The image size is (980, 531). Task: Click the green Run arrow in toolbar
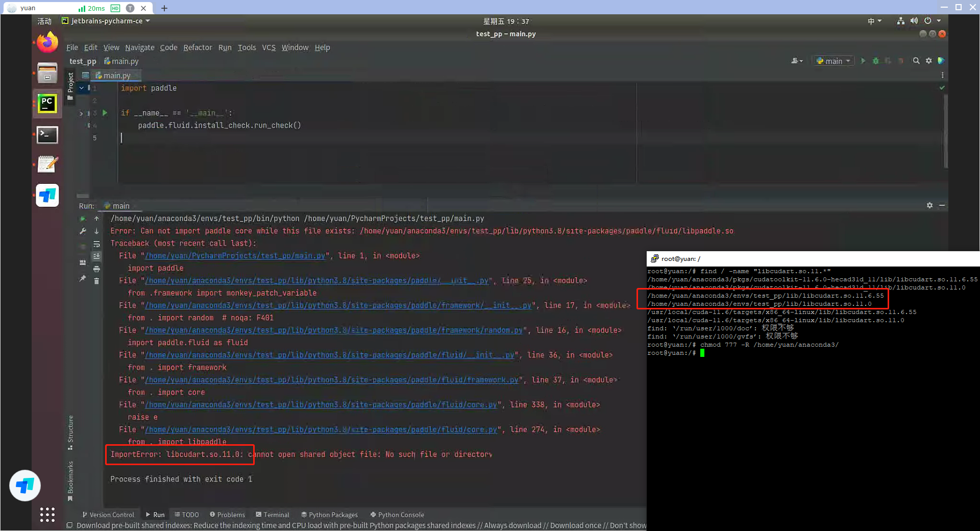tap(863, 61)
